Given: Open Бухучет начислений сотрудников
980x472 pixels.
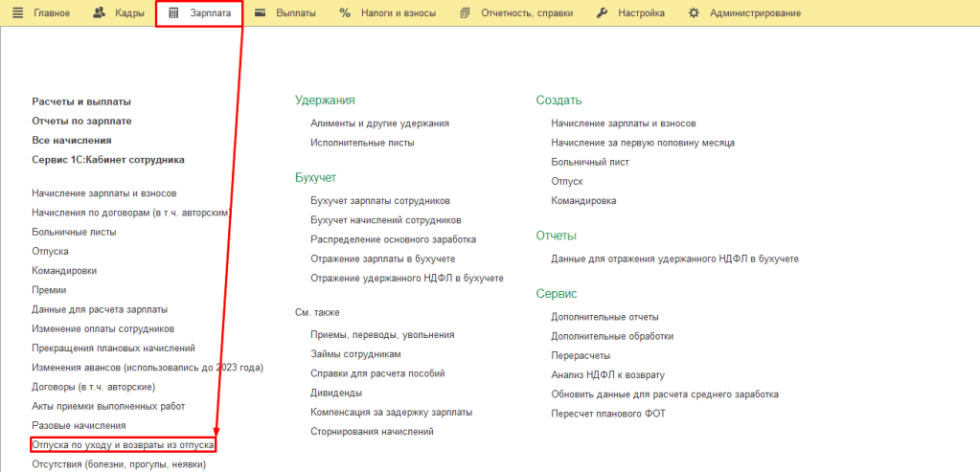Looking at the screenshot, I should click(x=386, y=220).
